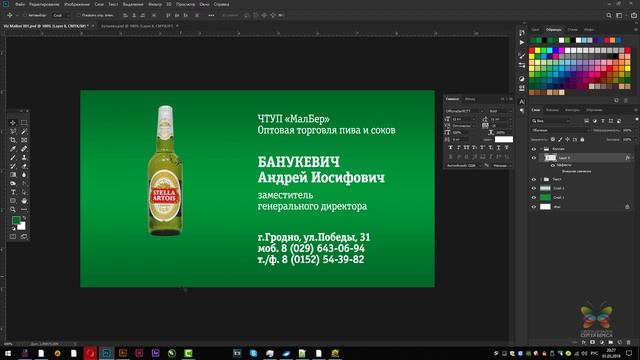Select the Horizontal Type tool
Viewport: 640px width, 360px height.
13,192
